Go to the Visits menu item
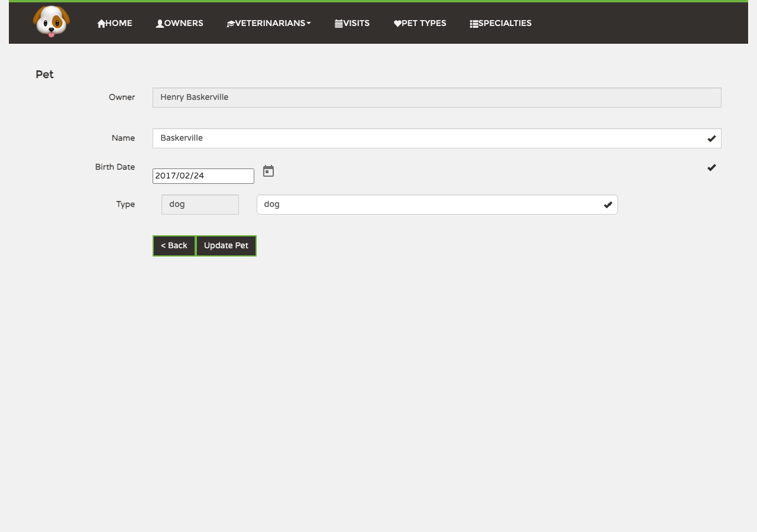757x532 pixels. point(352,23)
